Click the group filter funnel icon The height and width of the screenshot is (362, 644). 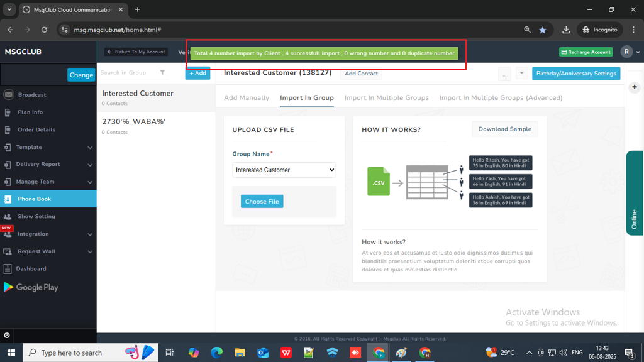(162, 73)
